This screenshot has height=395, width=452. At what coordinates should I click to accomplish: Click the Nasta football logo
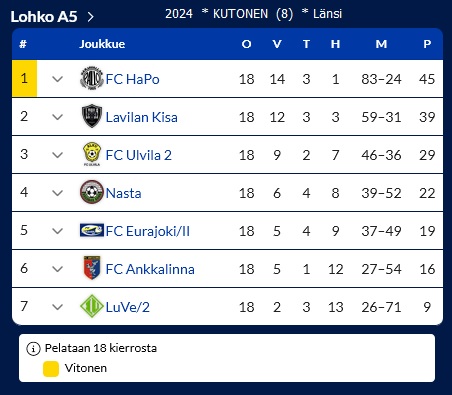click(x=92, y=192)
